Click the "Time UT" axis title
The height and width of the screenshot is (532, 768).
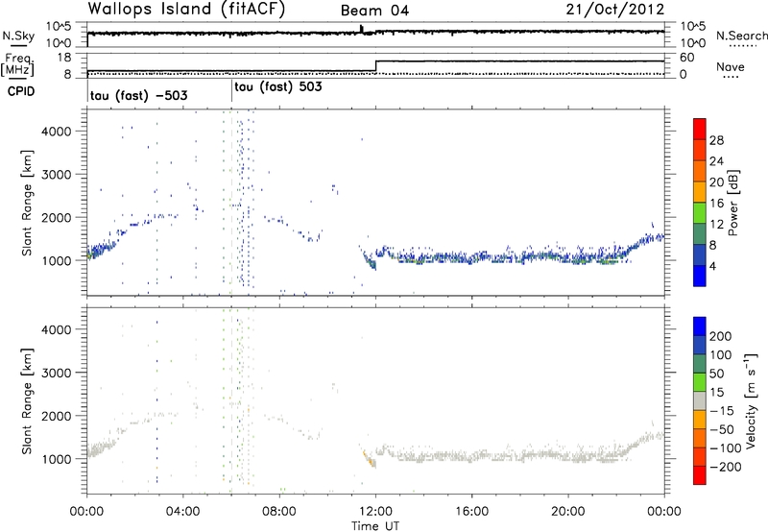click(x=375, y=525)
